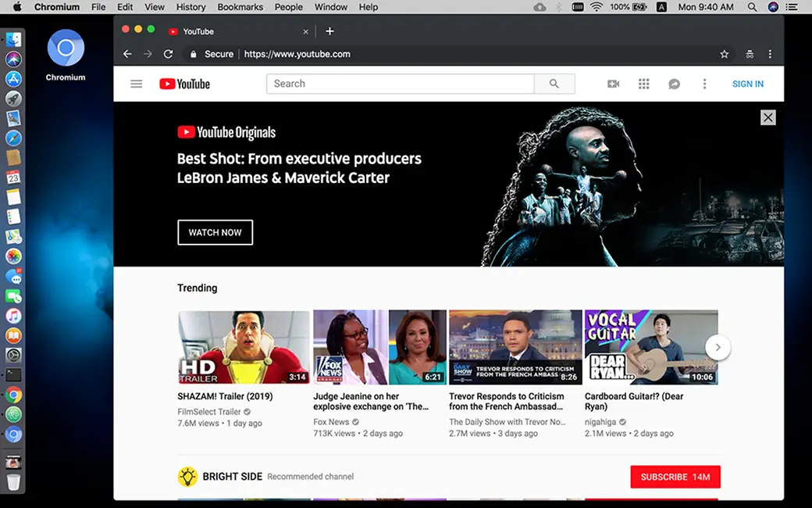
Task: Bookmark the page with the star icon
Action: click(725, 54)
